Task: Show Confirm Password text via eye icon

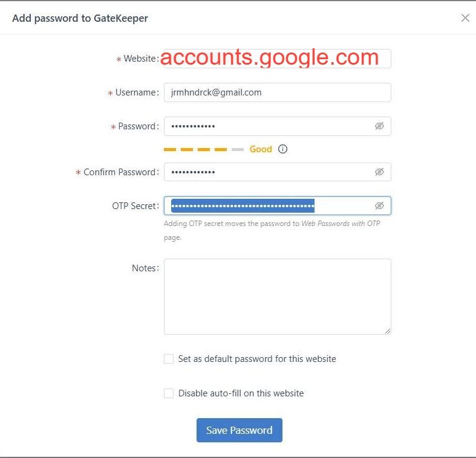Action: pyautogui.click(x=379, y=172)
